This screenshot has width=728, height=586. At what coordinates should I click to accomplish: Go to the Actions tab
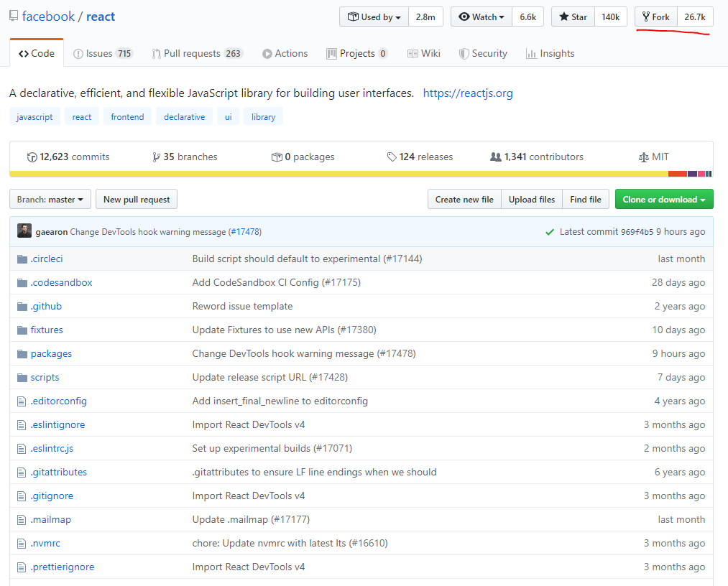[x=285, y=53]
